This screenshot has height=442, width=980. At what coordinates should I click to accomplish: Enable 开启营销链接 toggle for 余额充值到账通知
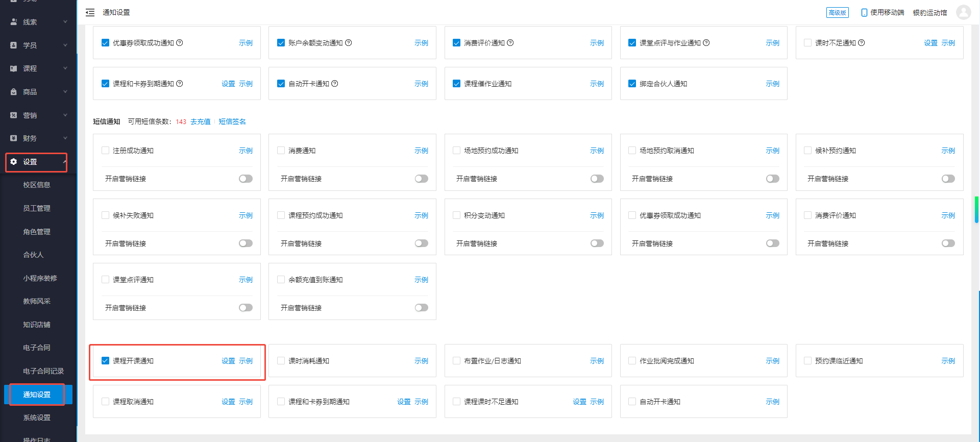[422, 308]
